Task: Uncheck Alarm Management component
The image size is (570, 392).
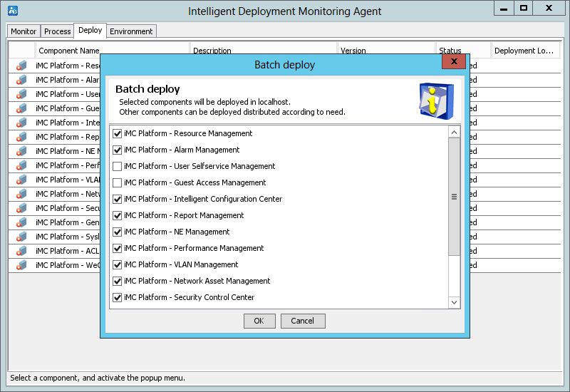Action: coord(117,150)
